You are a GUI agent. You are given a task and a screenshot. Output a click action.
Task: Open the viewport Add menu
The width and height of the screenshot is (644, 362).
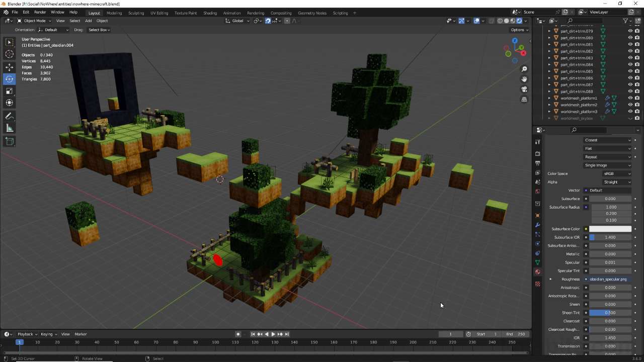click(x=89, y=21)
